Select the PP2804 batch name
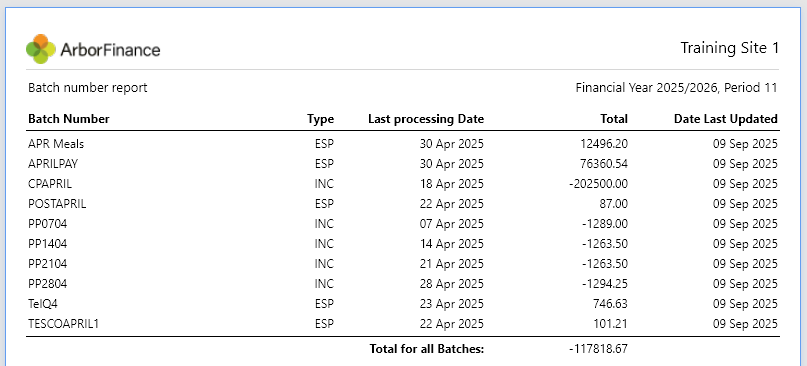Image resolution: width=807 pixels, height=366 pixels. (x=47, y=284)
